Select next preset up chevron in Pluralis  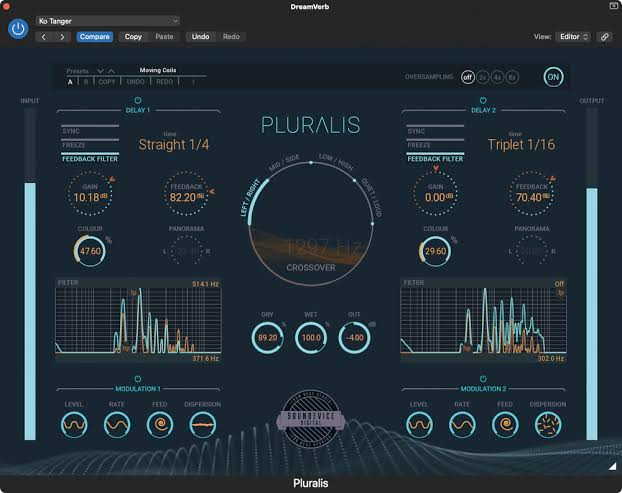(x=111, y=71)
